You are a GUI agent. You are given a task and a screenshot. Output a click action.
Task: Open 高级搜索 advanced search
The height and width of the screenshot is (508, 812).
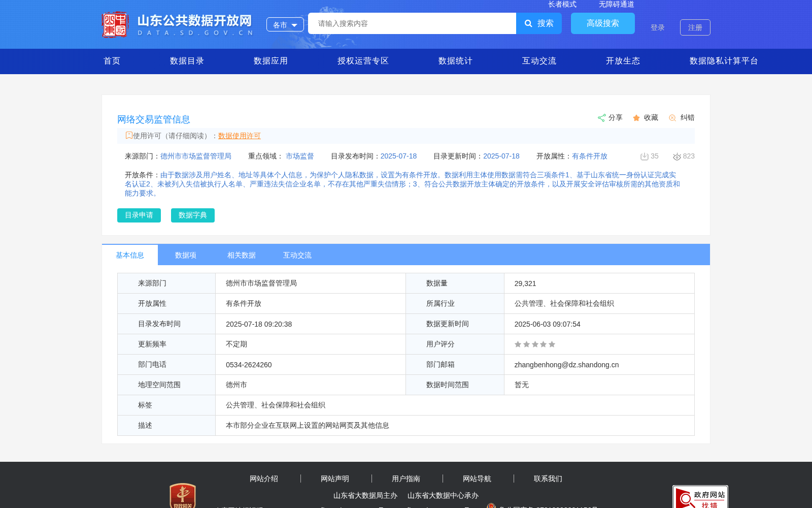tap(603, 23)
